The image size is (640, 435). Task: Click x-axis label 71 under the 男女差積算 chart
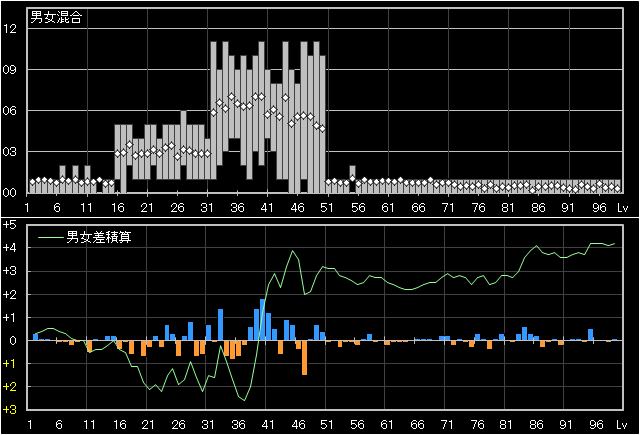pyautogui.click(x=447, y=425)
